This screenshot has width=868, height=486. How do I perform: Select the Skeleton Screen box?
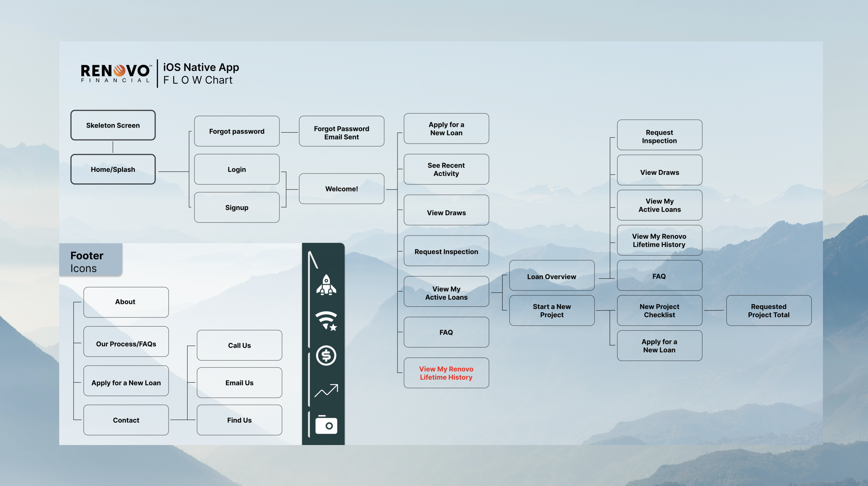click(113, 125)
